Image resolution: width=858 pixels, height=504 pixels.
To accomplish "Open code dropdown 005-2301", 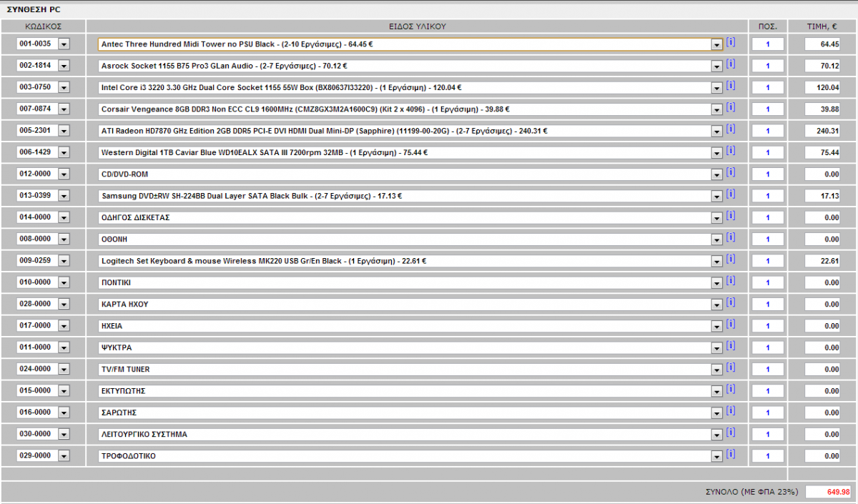I will click(x=64, y=131).
